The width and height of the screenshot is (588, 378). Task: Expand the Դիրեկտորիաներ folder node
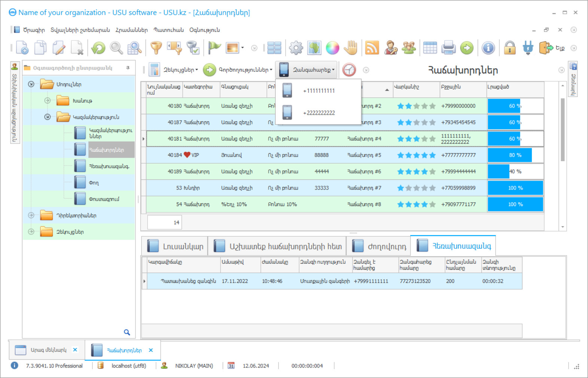point(31,215)
